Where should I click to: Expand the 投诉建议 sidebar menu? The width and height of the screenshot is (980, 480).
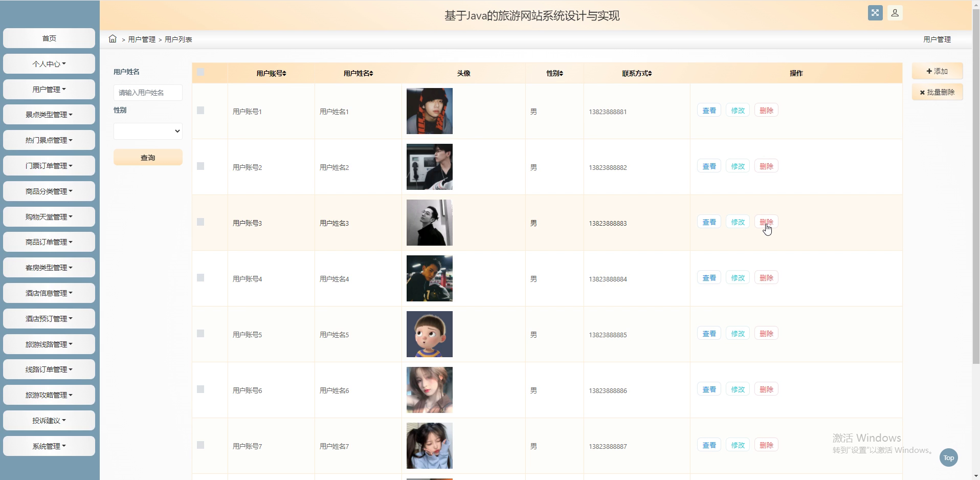click(x=49, y=421)
